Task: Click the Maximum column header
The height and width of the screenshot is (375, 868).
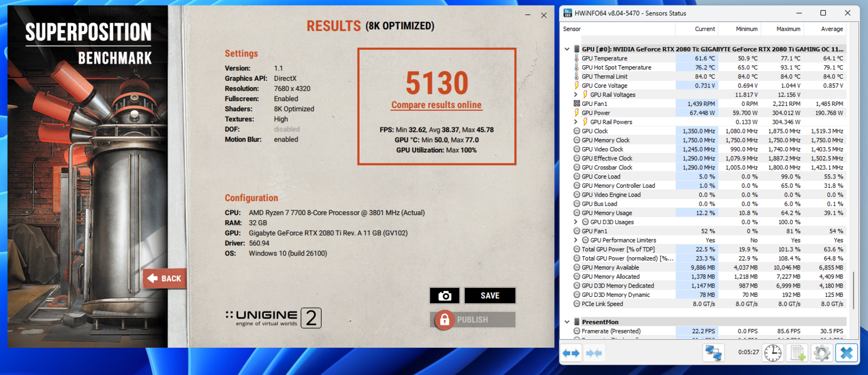Action: 788,29
